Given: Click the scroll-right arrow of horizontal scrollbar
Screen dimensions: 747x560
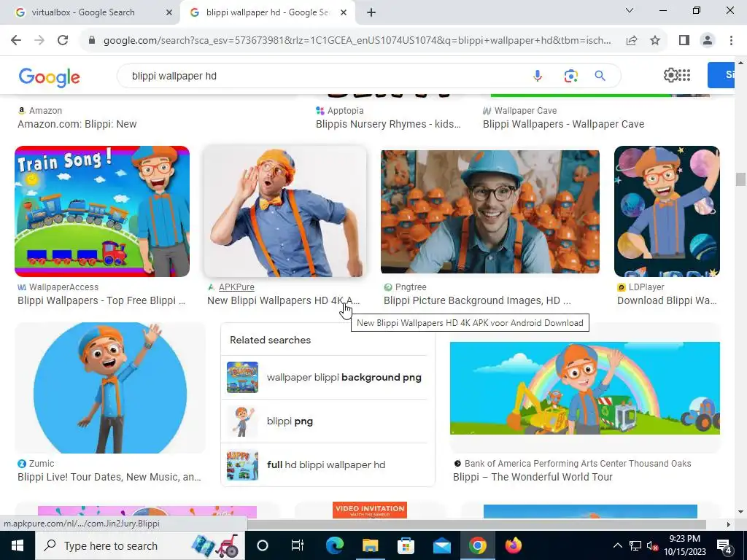Looking at the screenshot, I should tap(729, 524).
